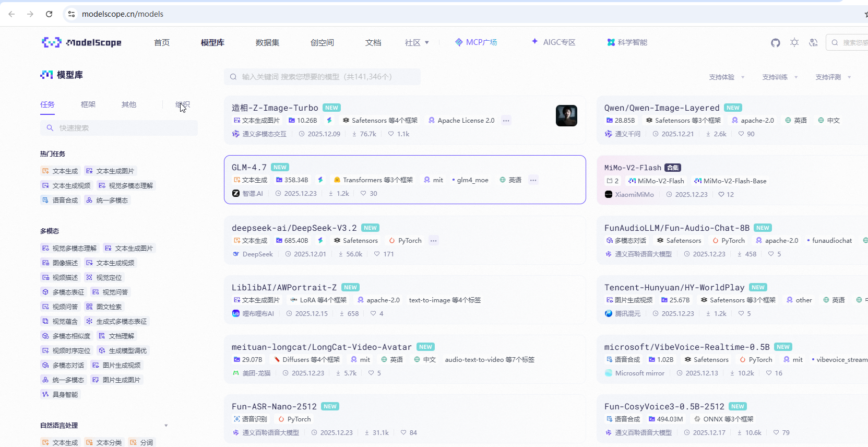This screenshot has height=447, width=868.
Task: Click the top-right site search box
Action: click(x=847, y=42)
